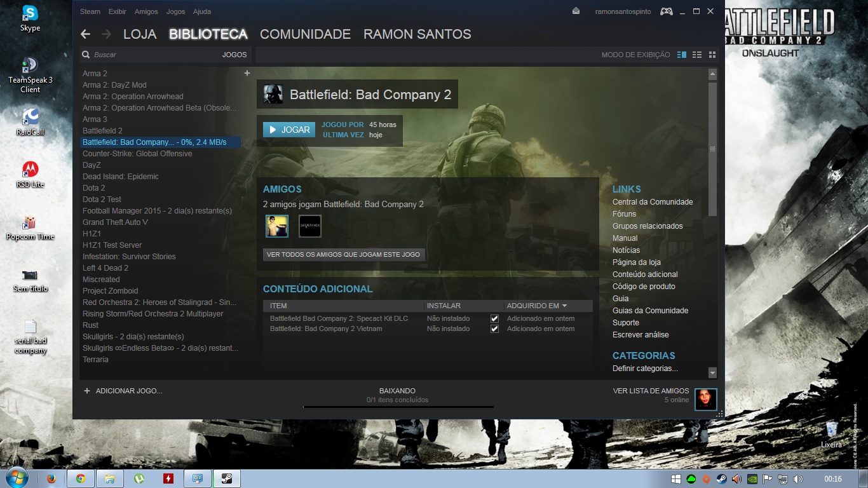Open the Página da loja link
The width and height of the screenshot is (868, 488).
click(x=637, y=262)
